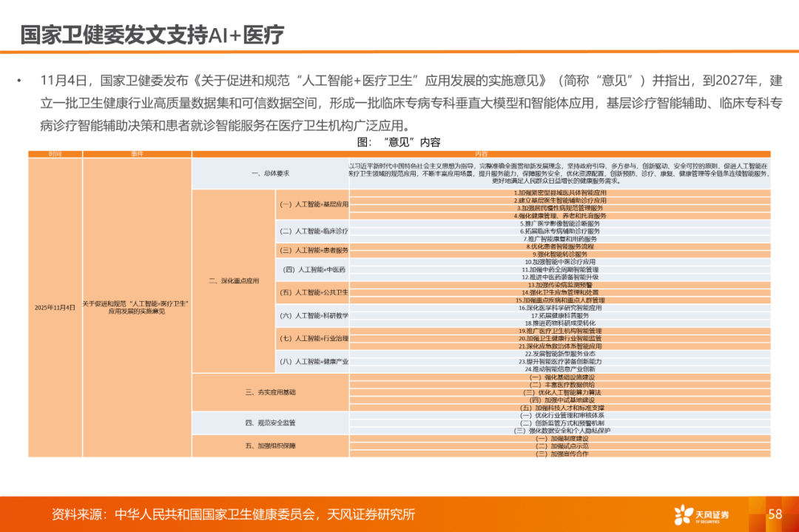Image resolution: width=799 pixels, height=532 pixels.
Task: Click the cell （六）人工智能+科研教学
Action: point(312,315)
